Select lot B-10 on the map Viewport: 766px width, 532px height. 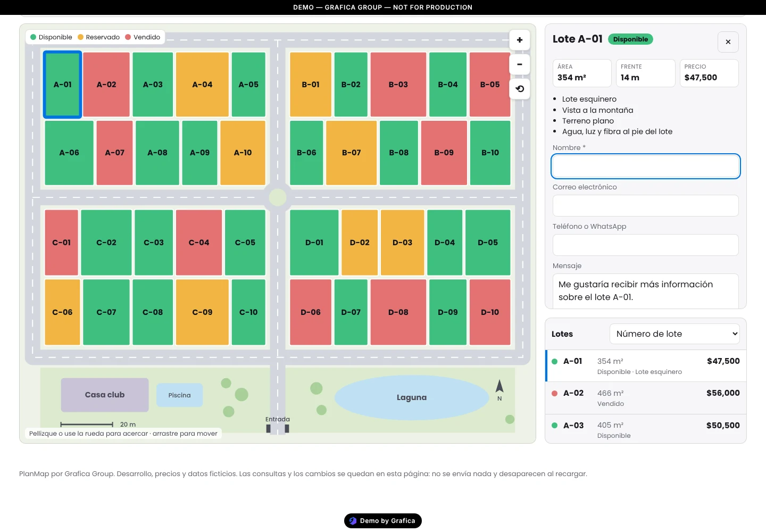click(x=490, y=153)
